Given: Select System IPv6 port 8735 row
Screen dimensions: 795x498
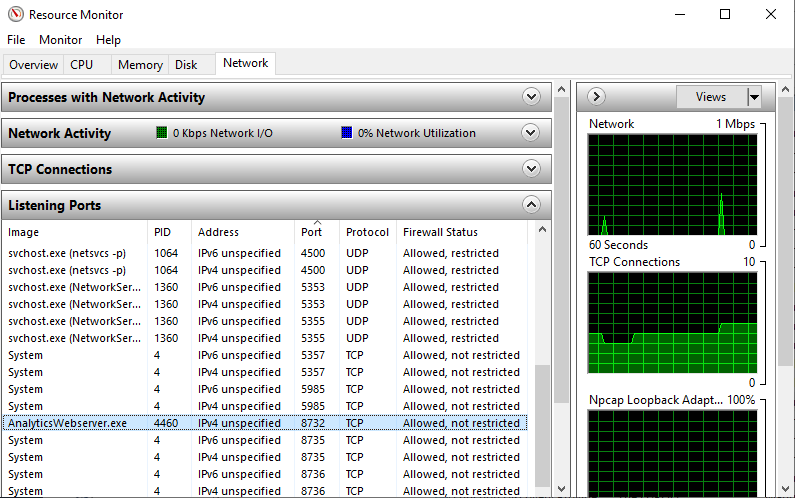Looking at the screenshot, I should coord(265,440).
